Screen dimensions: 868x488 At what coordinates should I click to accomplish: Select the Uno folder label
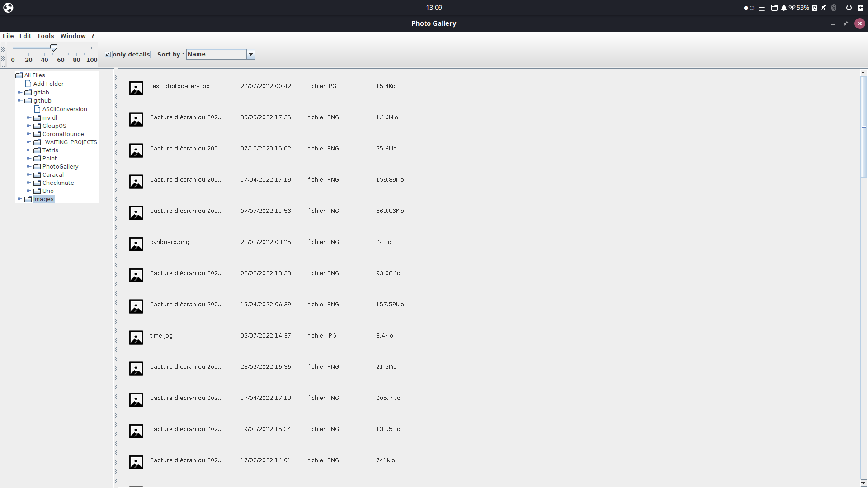pyautogui.click(x=48, y=191)
